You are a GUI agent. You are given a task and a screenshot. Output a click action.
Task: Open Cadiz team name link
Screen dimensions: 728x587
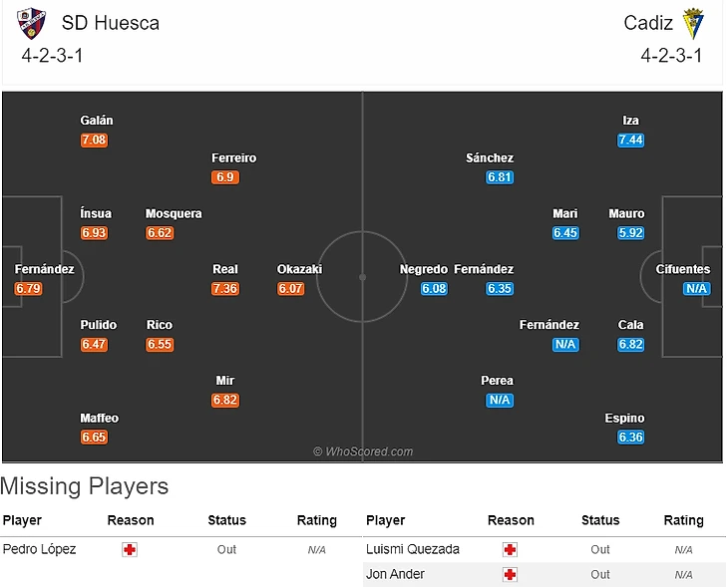point(648,23)
